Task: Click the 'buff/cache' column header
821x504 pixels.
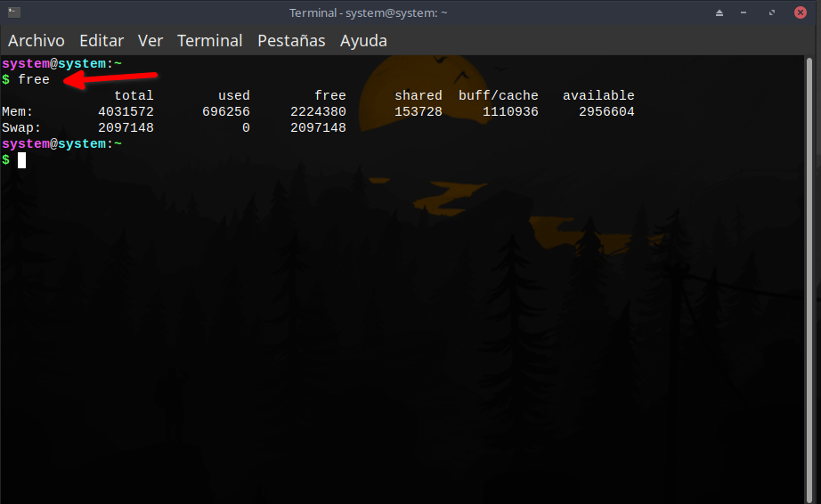Action: coord(499,95)
